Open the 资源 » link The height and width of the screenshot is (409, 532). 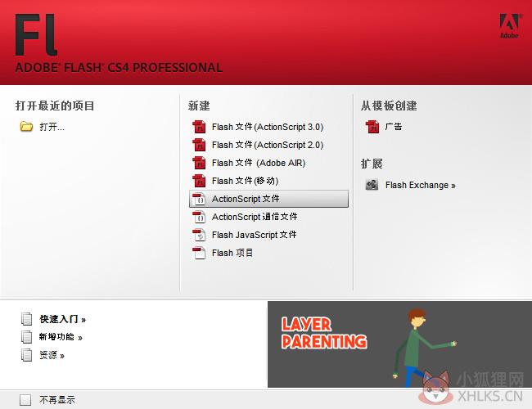[52, 355]
